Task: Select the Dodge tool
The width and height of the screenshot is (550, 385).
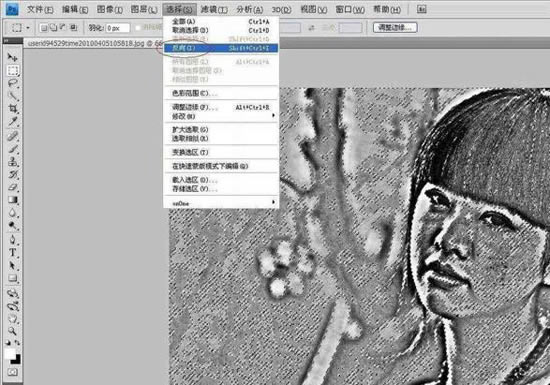Action: click(13, 225)
